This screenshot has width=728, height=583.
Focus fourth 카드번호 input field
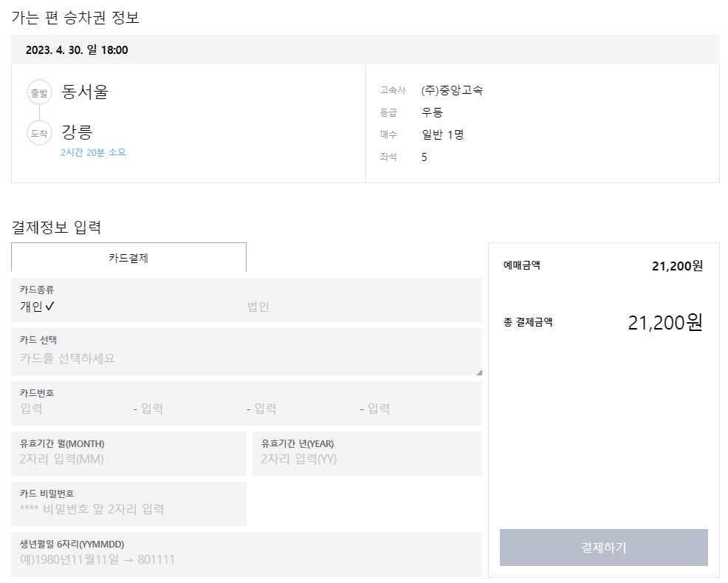pyautogui.click(x=420, y=409)
